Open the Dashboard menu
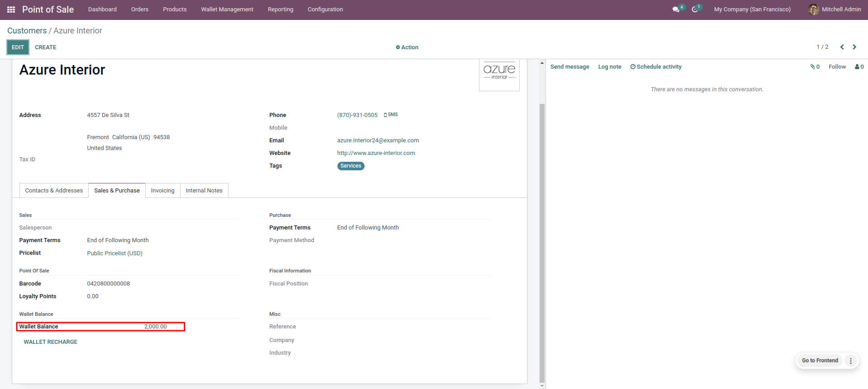Image resolution: width=868 pixels, height=389 pixels. tap(102, 9)
